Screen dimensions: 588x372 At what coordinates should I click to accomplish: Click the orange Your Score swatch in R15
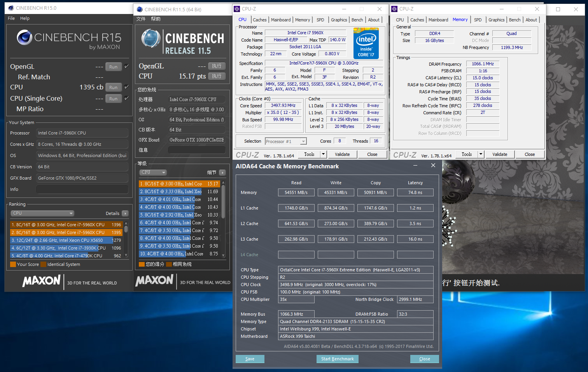click(13, 264)
